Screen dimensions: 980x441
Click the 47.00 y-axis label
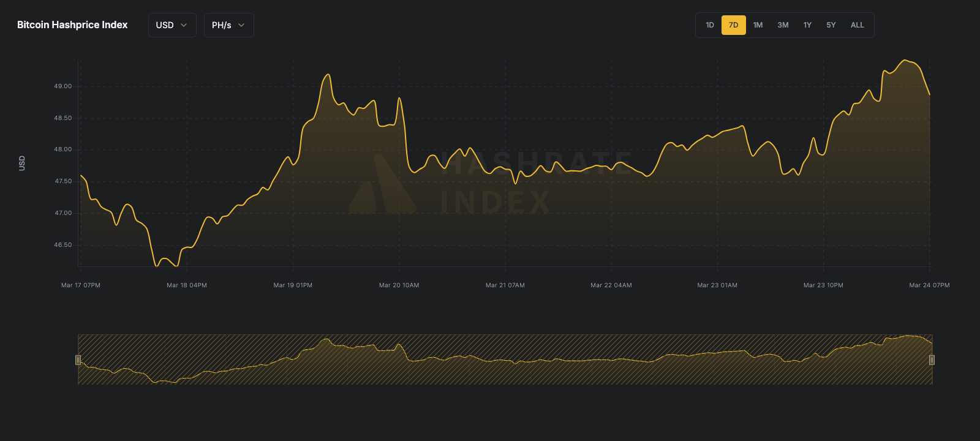pos(63,213)
